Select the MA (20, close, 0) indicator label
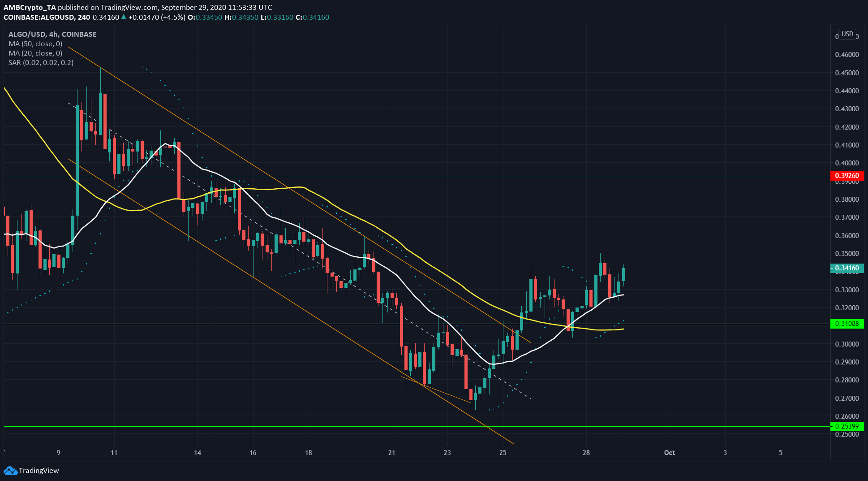This screenshot has height=481, width=868. (x=35, y=53)
